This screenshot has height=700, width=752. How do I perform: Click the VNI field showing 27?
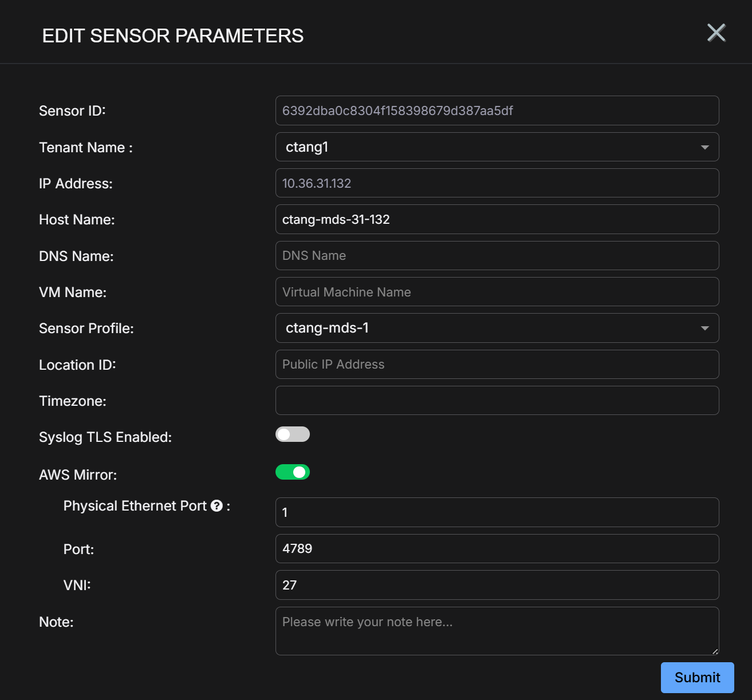click(x=497, y=585)
